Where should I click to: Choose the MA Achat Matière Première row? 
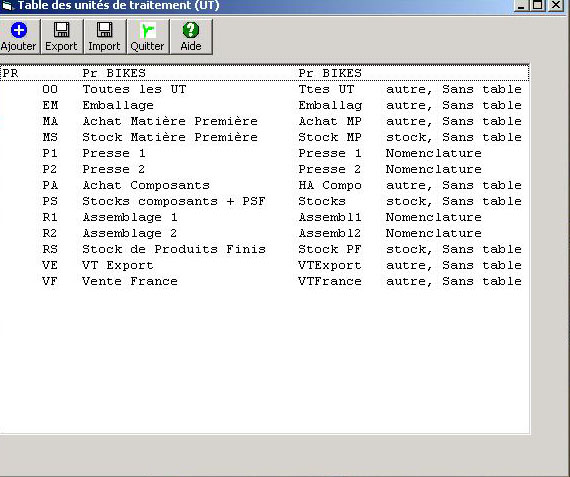pos(264,121)
